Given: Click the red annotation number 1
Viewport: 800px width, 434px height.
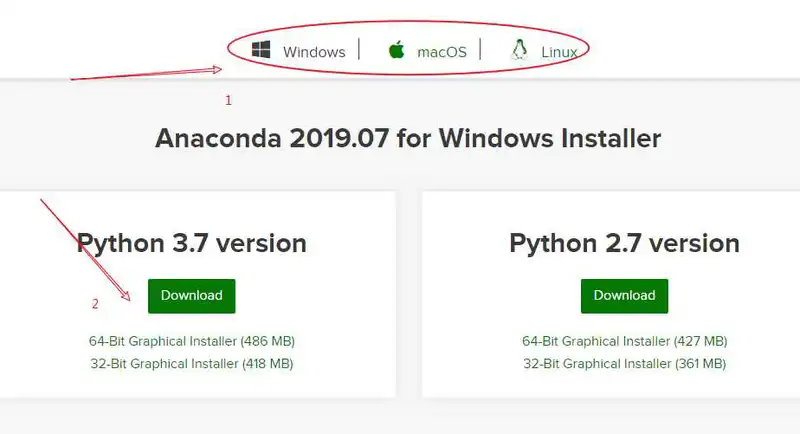Looking at the screenshot, I should pyautogui.click(x=228, y=100).
